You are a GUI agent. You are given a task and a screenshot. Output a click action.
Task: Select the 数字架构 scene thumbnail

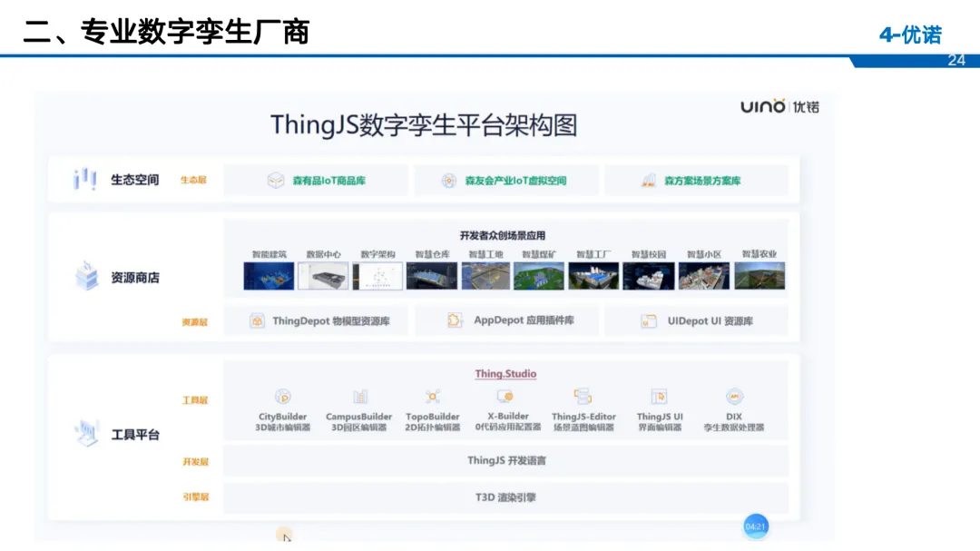[x=377, y=276]
